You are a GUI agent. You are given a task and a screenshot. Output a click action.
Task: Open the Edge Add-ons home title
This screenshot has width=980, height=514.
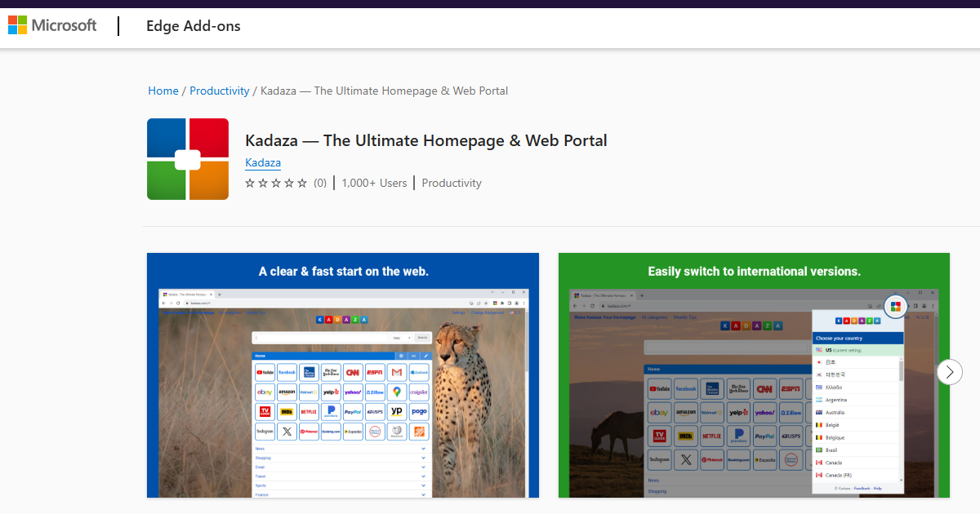(194, 25)
